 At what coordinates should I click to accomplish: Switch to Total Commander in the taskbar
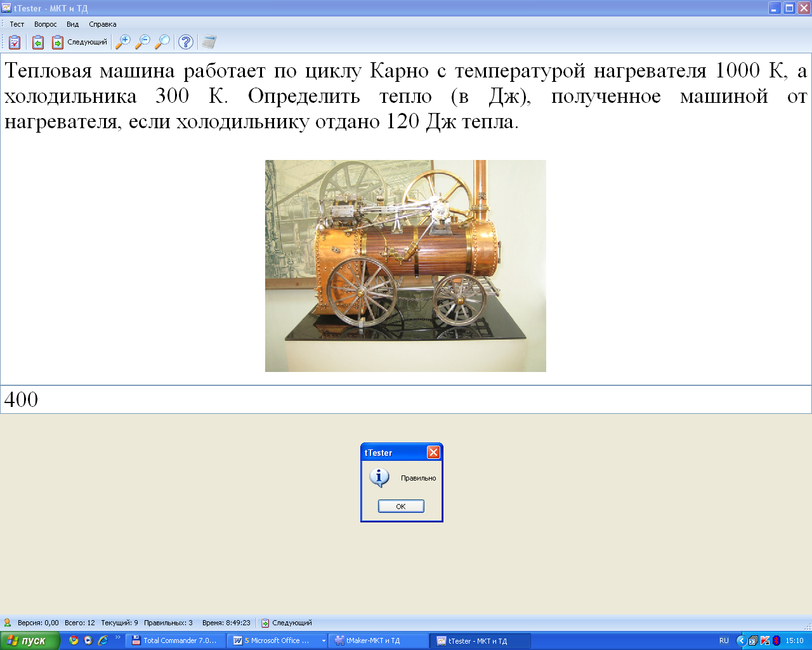click(176, 640)
